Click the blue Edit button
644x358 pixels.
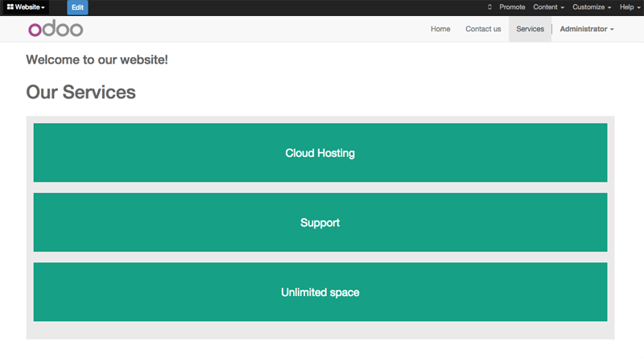click(x=77, y=7)
